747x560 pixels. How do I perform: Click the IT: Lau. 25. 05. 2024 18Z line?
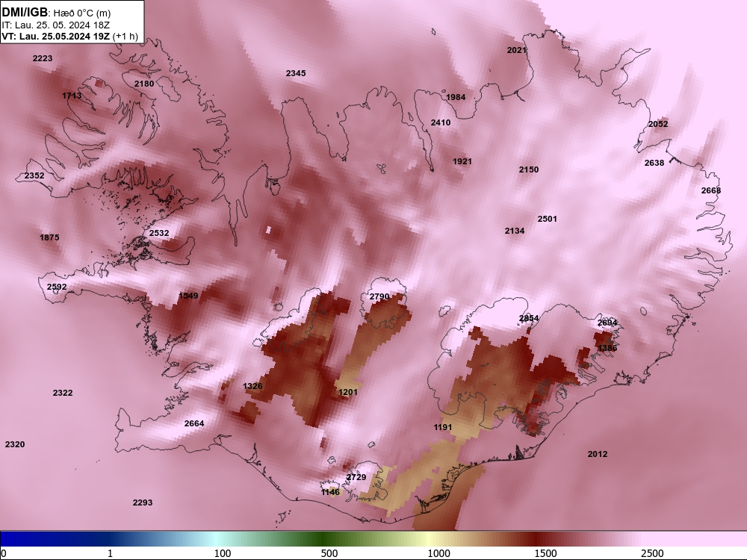[x=56, y=25]
